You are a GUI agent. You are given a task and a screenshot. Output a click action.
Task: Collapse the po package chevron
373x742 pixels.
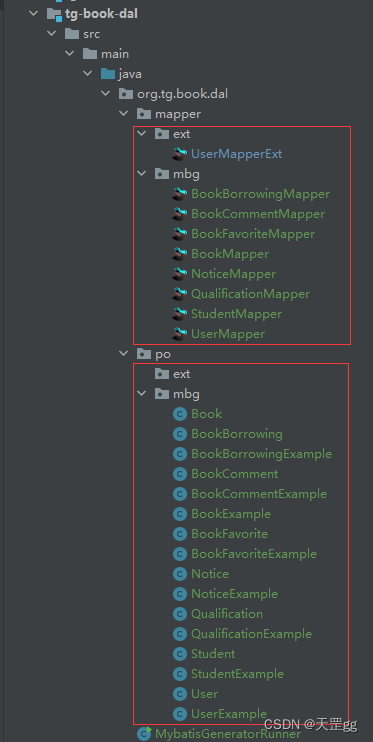tap(124, 353)
